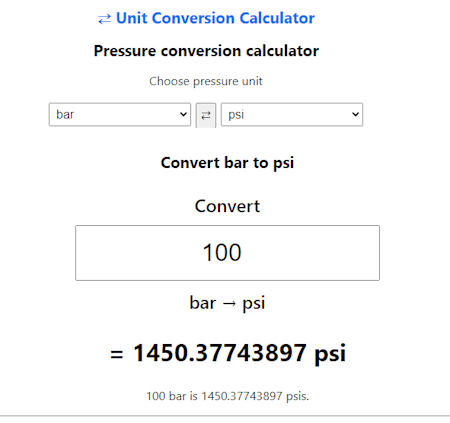The height and width of the screenshot is (423, 450).
Task: Click the chevron arrow on the bar dropdown
Action: pyautogui.click(x=183, y=115)
